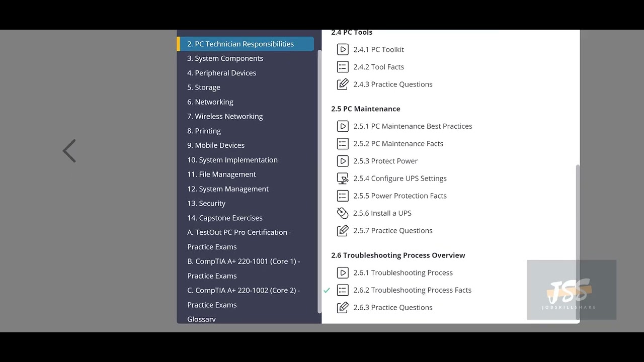
Task: Click the lesson list vertical scrollbar
Action: tap(578, 211)
